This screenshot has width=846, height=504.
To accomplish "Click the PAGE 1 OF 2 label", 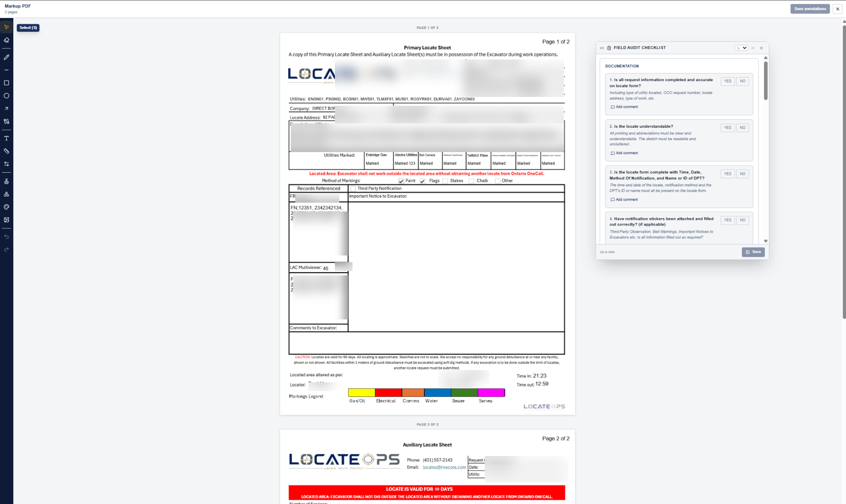I will pos(427,28).
